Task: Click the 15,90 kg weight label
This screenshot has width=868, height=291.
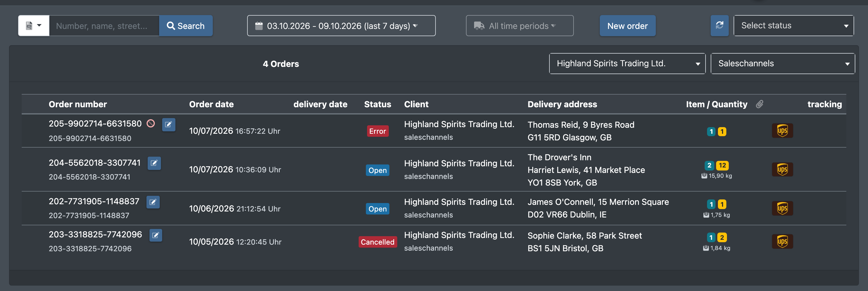Action: pyautogui.click(x=716, y=176)
